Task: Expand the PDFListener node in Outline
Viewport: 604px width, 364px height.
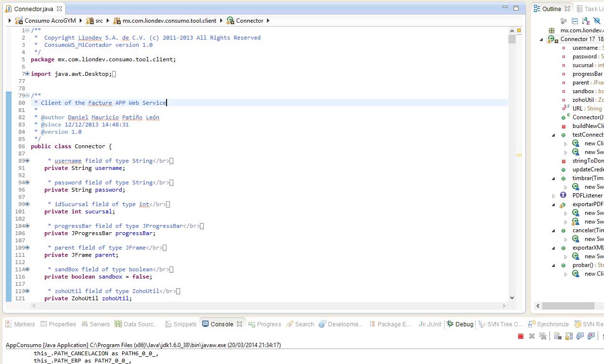Action: (554, 196)
